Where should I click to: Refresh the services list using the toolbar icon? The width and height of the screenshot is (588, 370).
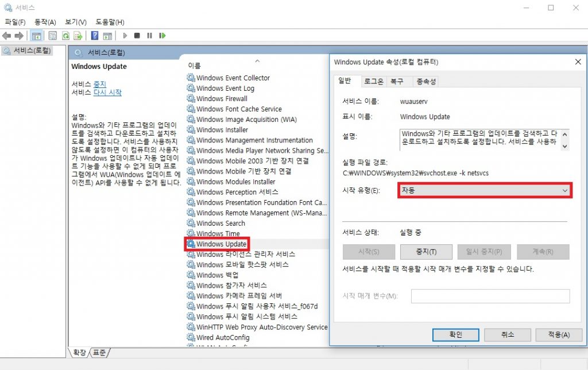[x=65, y=36]
